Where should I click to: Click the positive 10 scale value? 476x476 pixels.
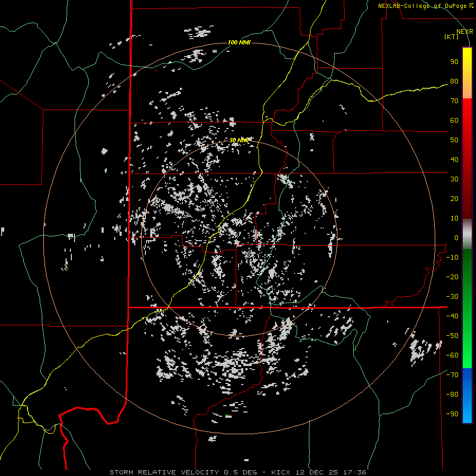pyautogui.click(x=454, y=218)
